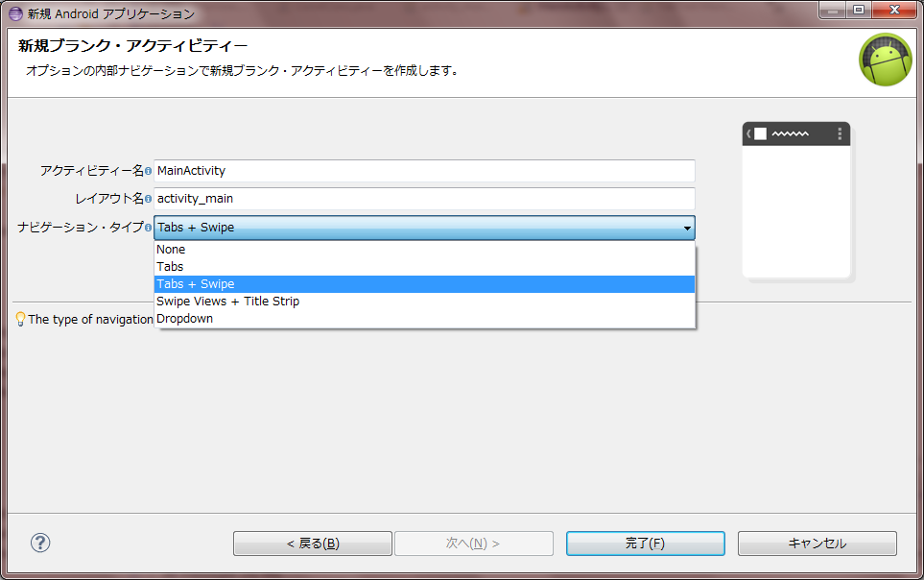Click the Eclipse icon in title bar

16,13
